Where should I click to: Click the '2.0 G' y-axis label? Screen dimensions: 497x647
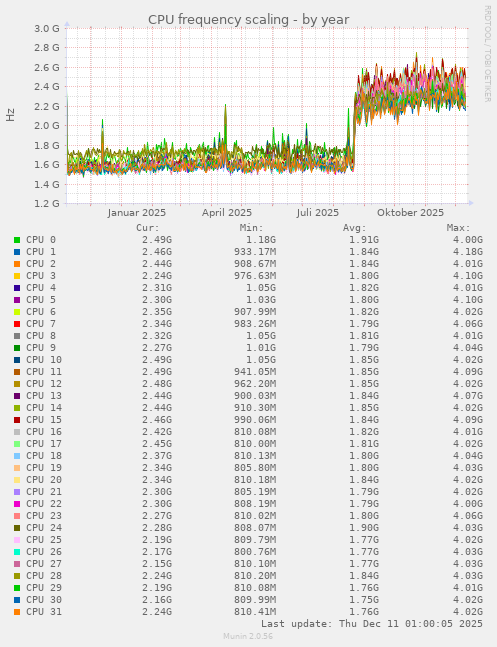coord(47,125)
